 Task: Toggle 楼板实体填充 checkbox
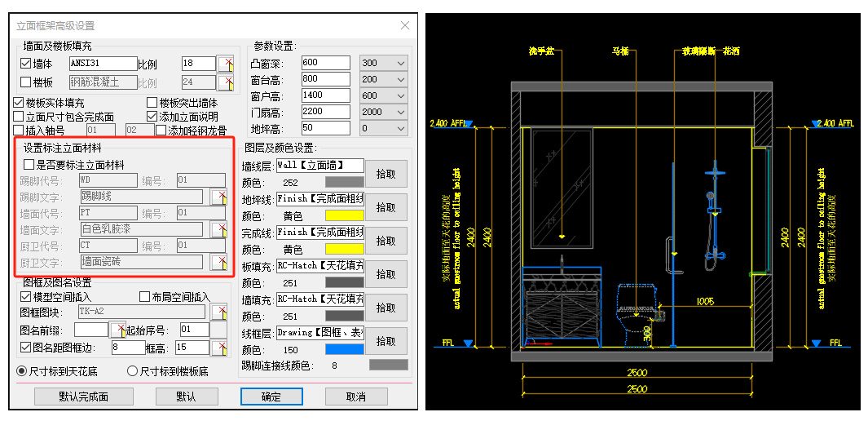(18, 103)
